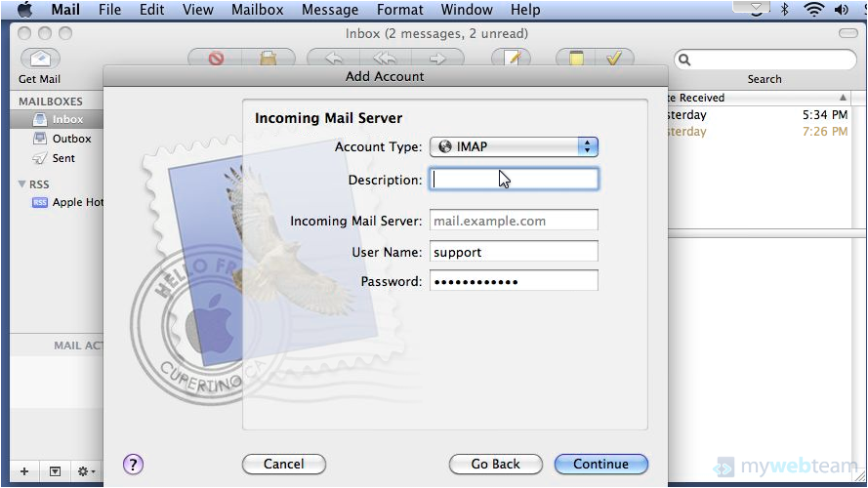This screenshot has height=488, width=868.
Task: Select the Outbox mailbox
Action: (x=71, y=139)
